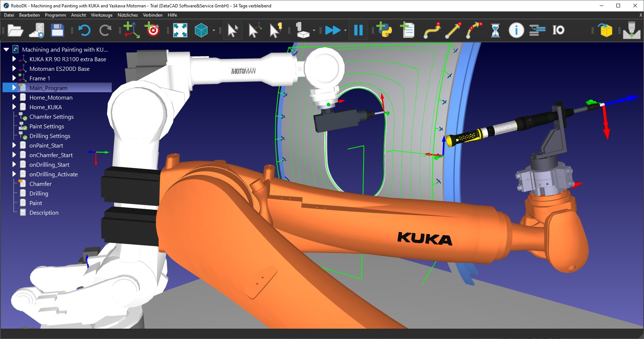Select the Description item in the tree
The image size is (644, 339).
pos(43,212)
